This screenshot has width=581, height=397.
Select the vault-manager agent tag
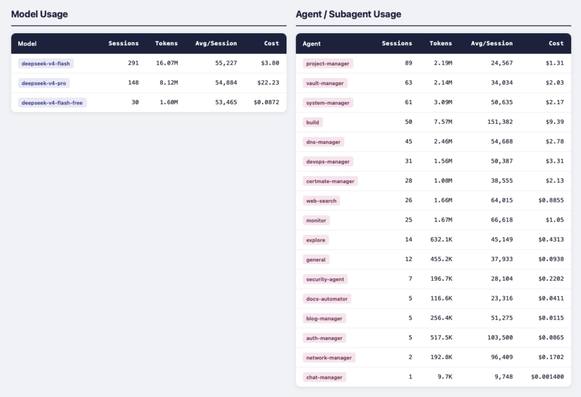325,83
